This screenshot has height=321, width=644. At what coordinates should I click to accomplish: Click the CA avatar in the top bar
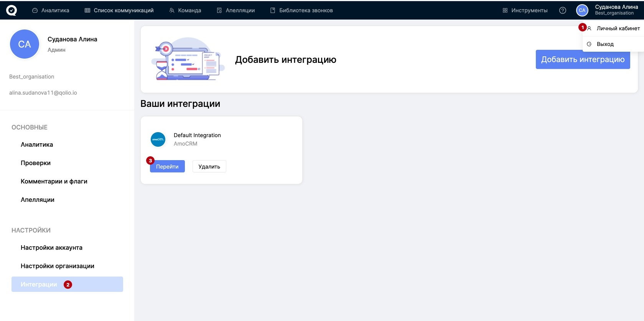(582, 10)
